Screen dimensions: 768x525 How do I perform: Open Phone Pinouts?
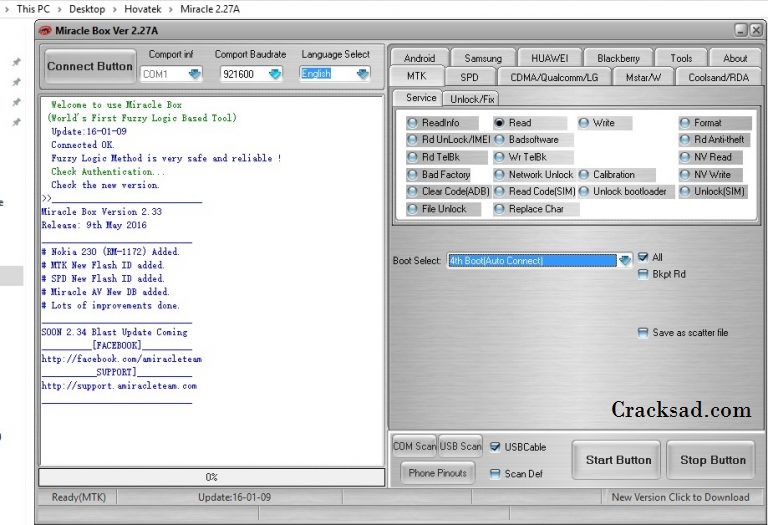click(437, 473)
